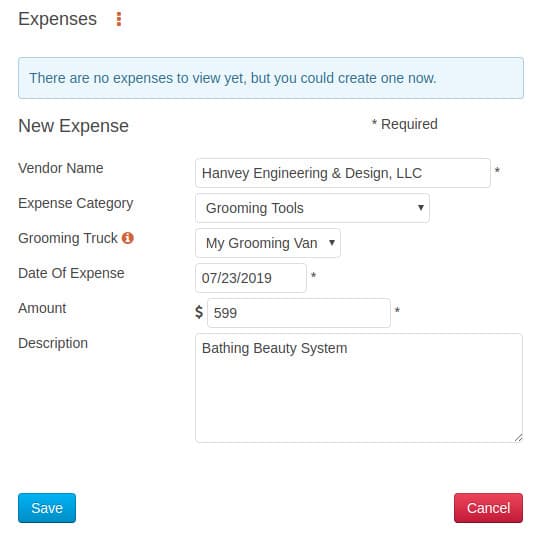Click the Expense Category label
Viewport: 540px width, 542px height.
click(76, 203)
